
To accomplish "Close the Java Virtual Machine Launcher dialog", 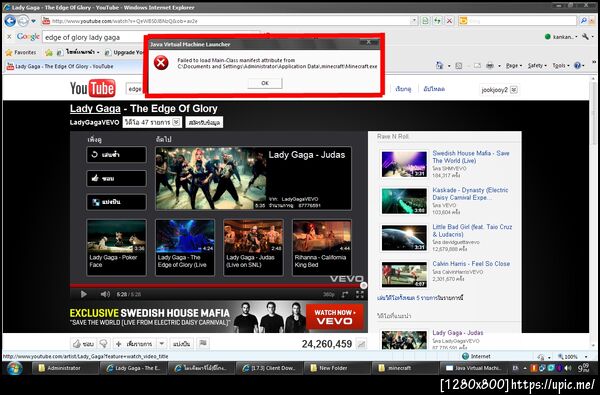I will [x=368, y=42].
